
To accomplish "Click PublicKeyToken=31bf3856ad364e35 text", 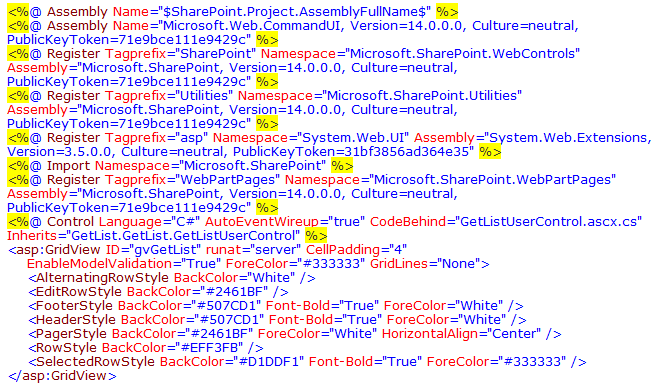I will 351,152.
